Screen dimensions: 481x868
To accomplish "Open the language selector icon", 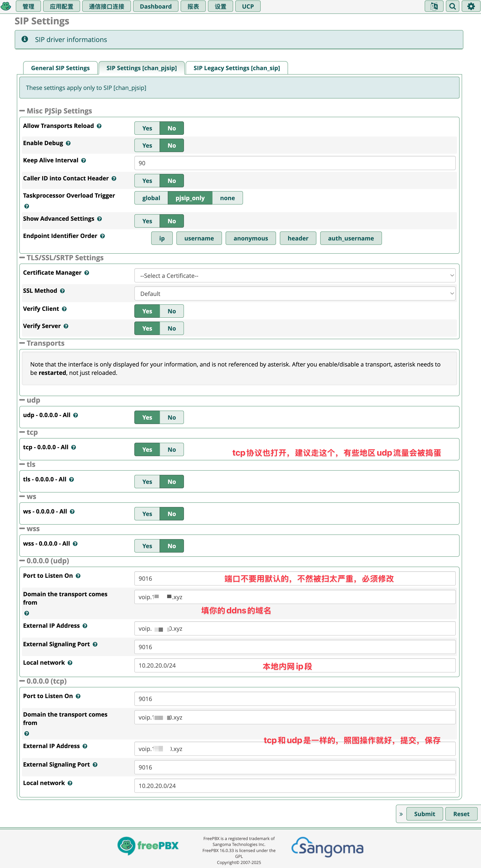I will coord(434,6).
